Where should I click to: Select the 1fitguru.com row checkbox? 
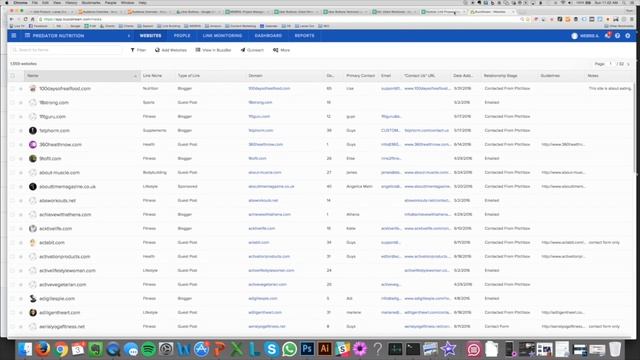(13, 117)
